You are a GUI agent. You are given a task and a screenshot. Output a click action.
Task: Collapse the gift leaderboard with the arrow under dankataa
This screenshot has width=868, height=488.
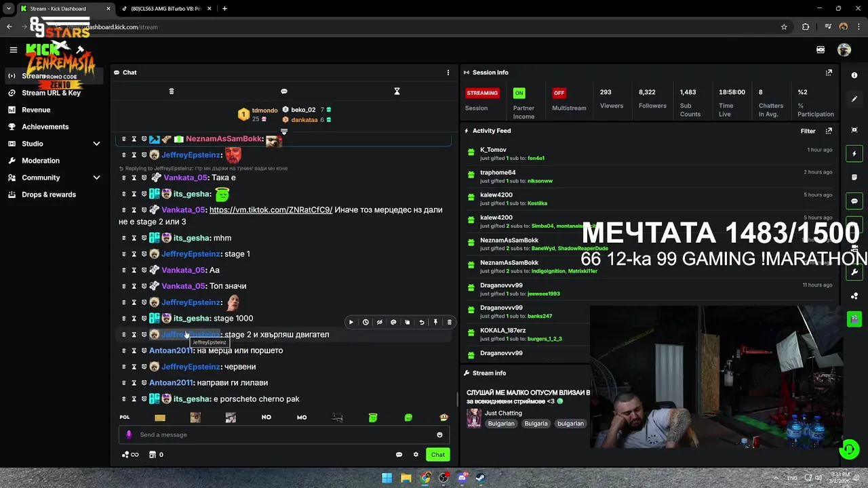click(x=284, y=131)
